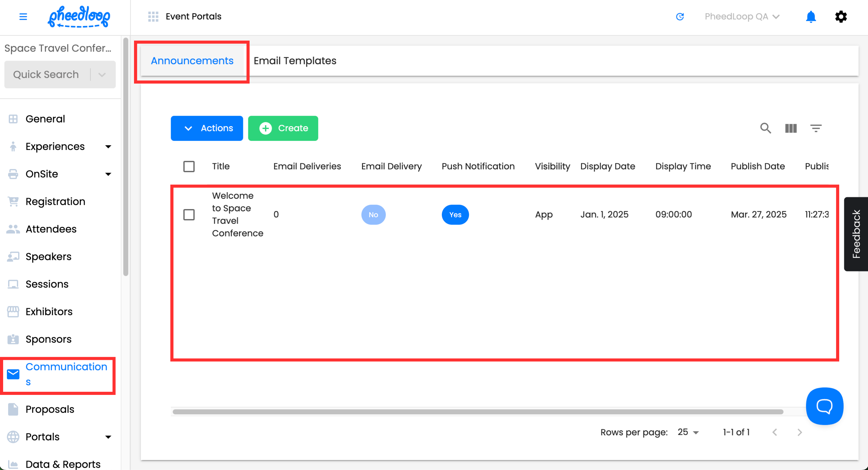
Task: Open the Event Portals grid icon
Action: [x=153, y=17]
